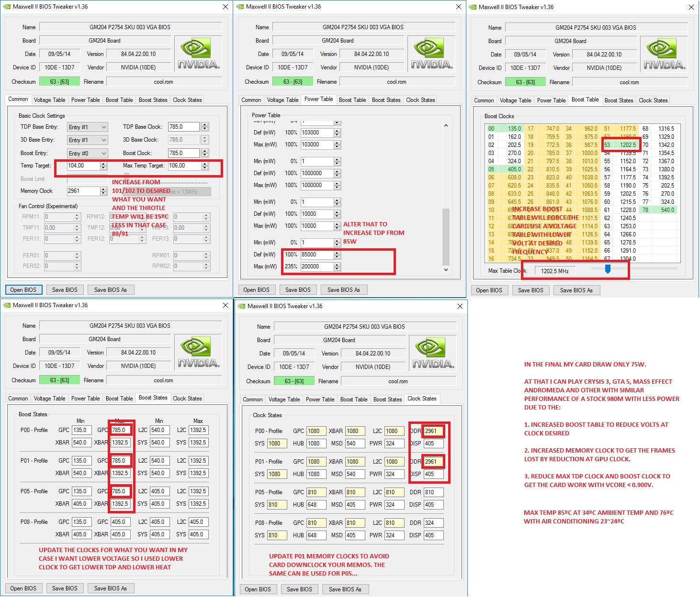700x599 pixels.
Task: Click the Def (mW) field showing 1000000
Action: (317, 173)
